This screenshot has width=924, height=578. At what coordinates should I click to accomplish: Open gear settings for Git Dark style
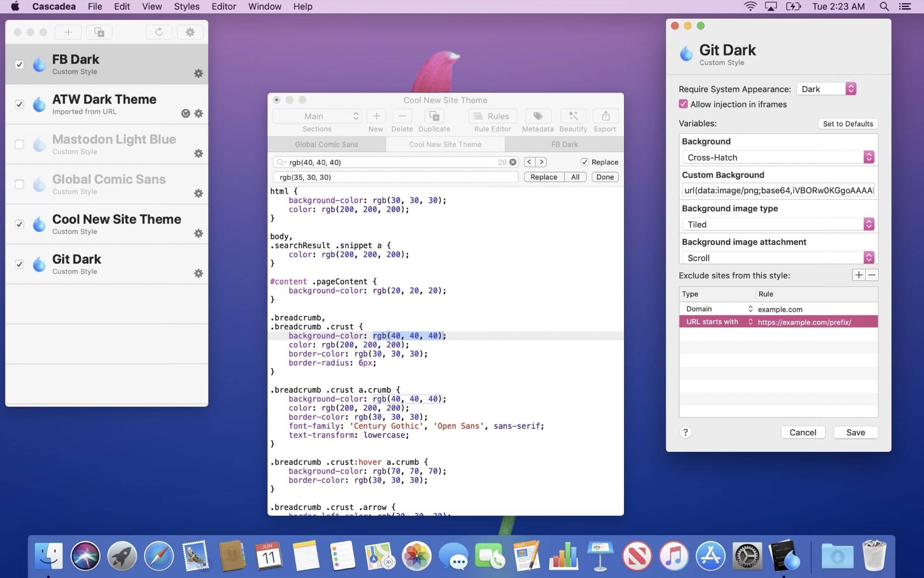click(199, 273)
